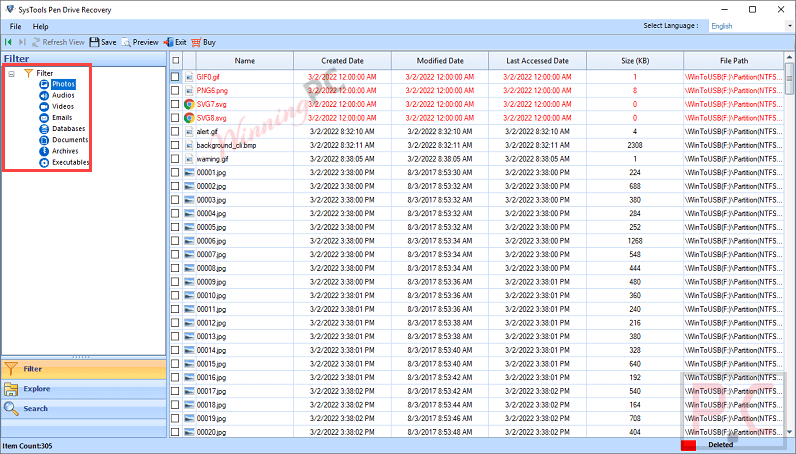Switch to the Filter pane tab

coord(84,369)
